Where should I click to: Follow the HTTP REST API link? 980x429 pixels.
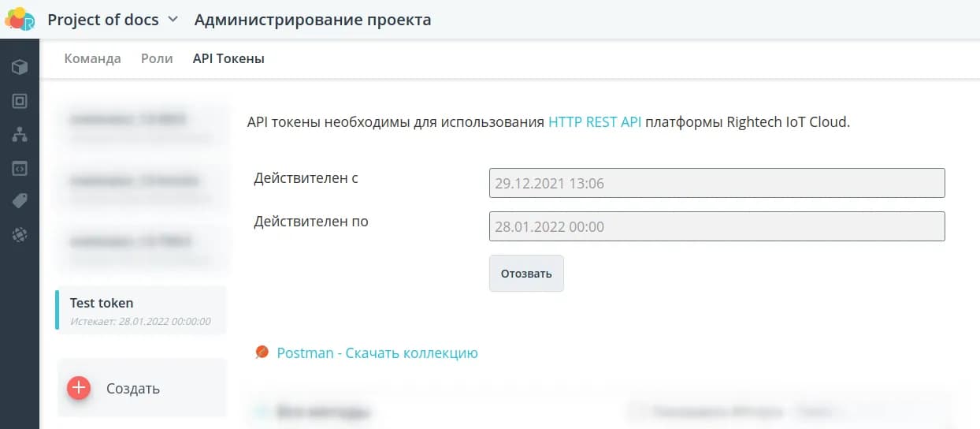pyautogui.click(x=595, y=122)
